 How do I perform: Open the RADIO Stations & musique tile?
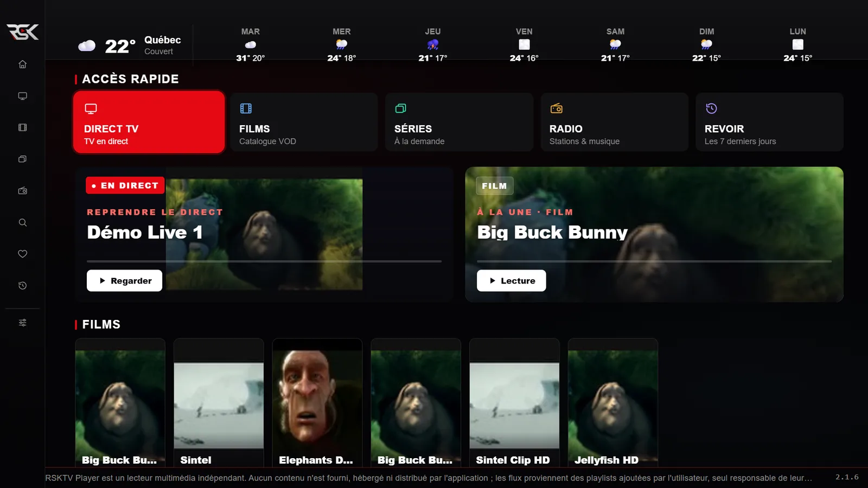click(x=614, y=122)
